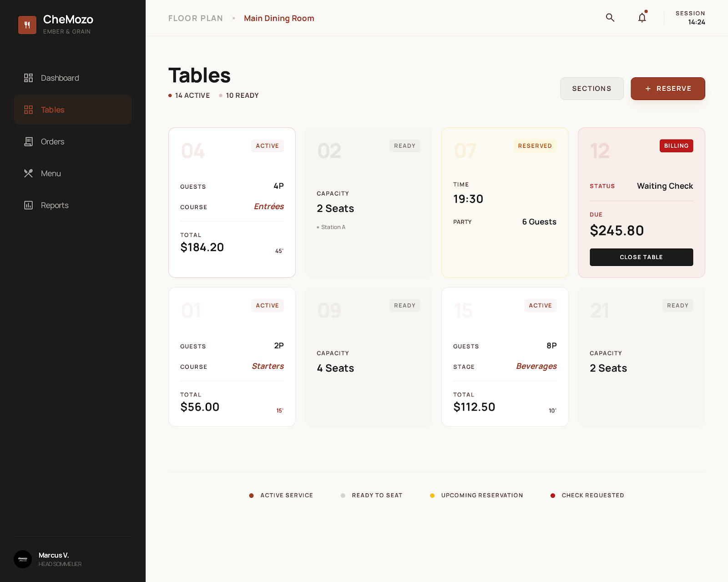Open table 04 card number
Image resolution: width=728 pixels, height=582 pixels.
tap(193, 151)
